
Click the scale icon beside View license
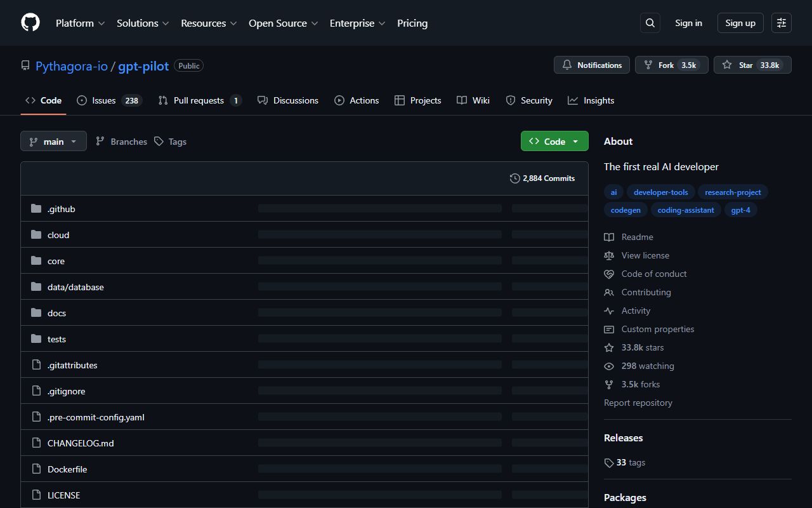609,255
